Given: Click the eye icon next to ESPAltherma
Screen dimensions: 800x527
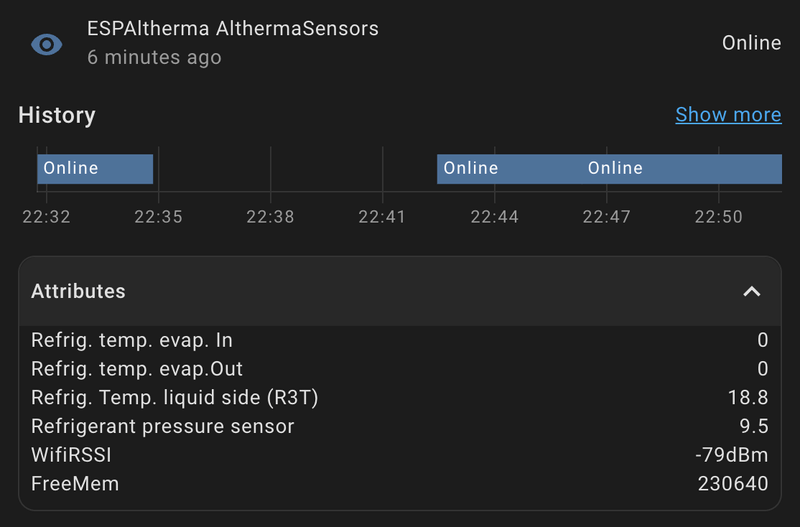Looking at the screenshot, I should click(x=47, y=44).
